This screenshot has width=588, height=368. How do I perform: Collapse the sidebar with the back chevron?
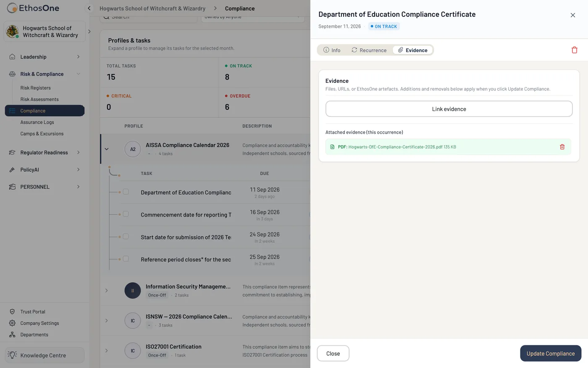[x=89, y=8]
